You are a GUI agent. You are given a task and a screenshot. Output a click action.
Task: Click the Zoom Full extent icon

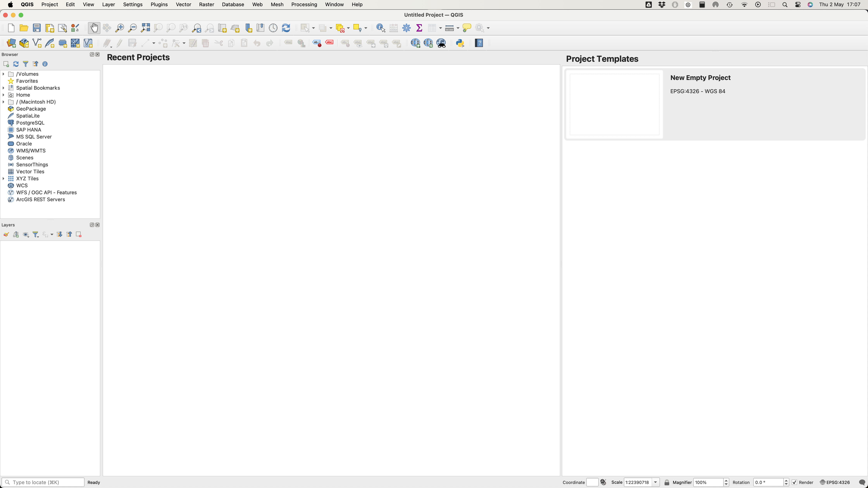146,28
